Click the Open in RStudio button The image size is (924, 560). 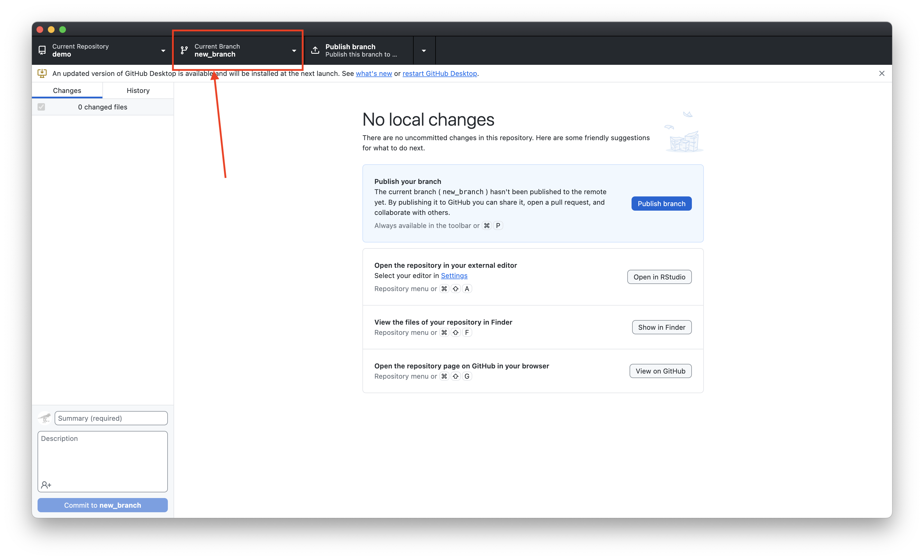pyautogui.click(x=659, y=277)
